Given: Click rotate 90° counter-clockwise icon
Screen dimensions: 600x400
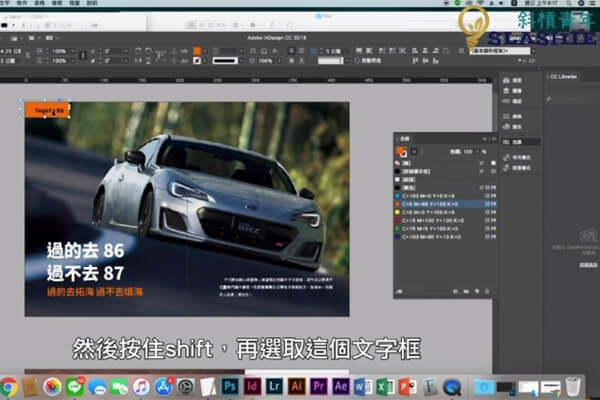Looking at the screenshot, I should click(x=148, y=51).
